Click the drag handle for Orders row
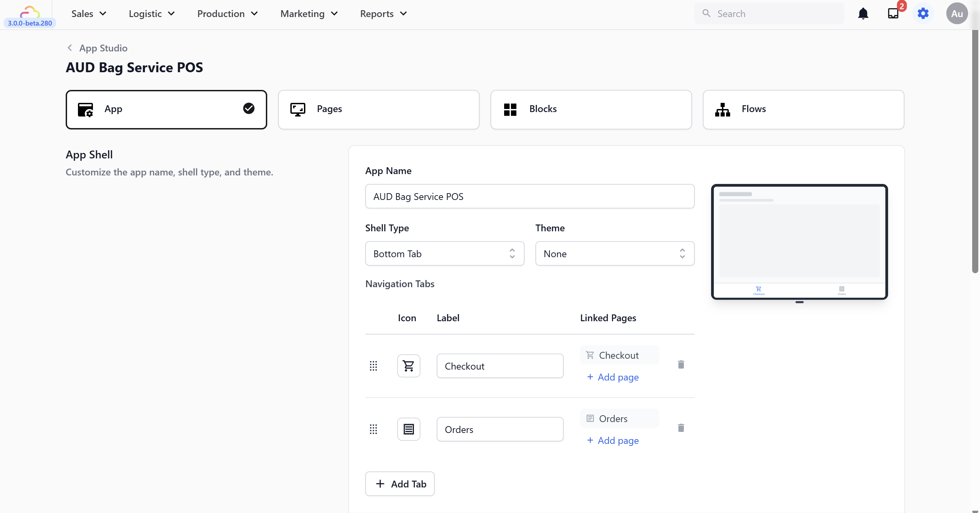 tap(373, 429)
